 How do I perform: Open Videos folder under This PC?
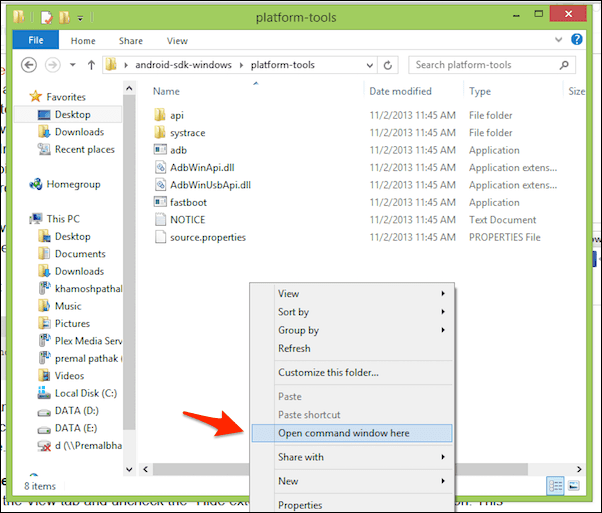[69, 376]
